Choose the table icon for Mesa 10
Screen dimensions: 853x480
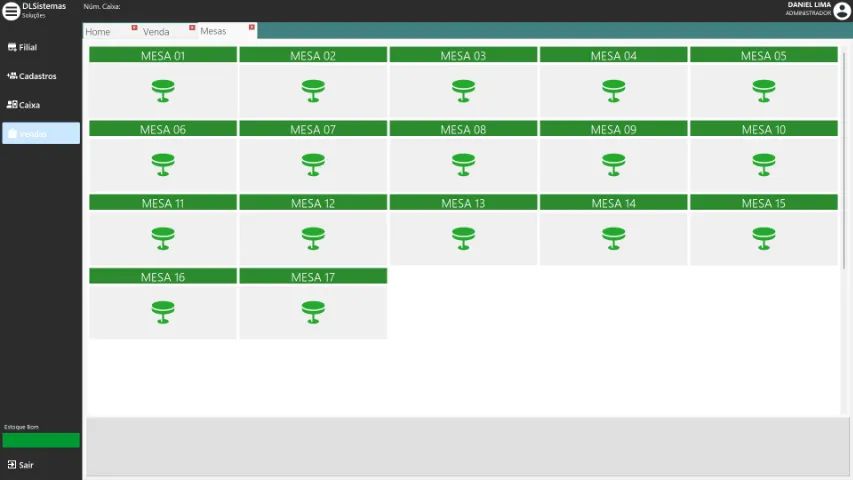point(764,164)
